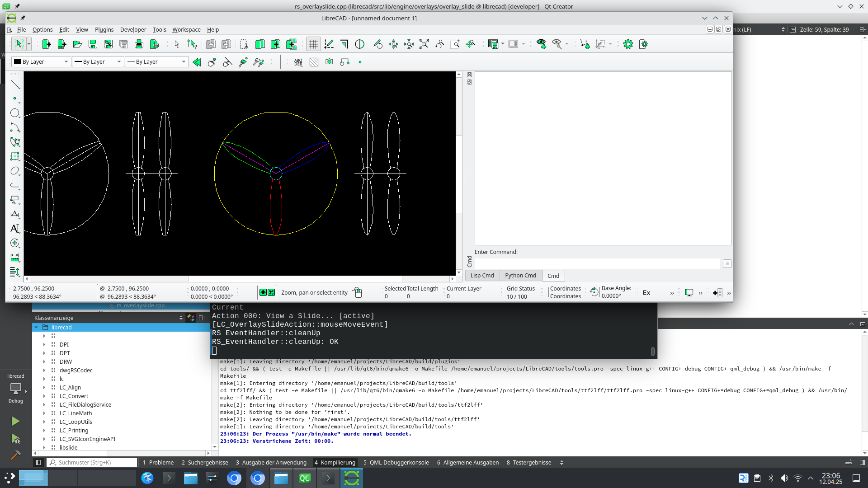The height and width of the screenshot is (488, 868).
Task: Select the Circle tool in left sidebar
Action: point(15,113)
